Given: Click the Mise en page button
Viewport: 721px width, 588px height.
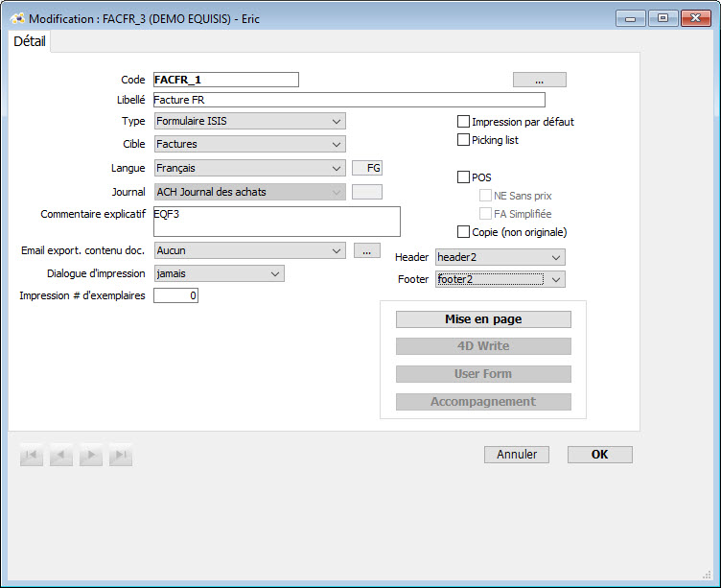Looking at the screenshot, I should [483, 319].
